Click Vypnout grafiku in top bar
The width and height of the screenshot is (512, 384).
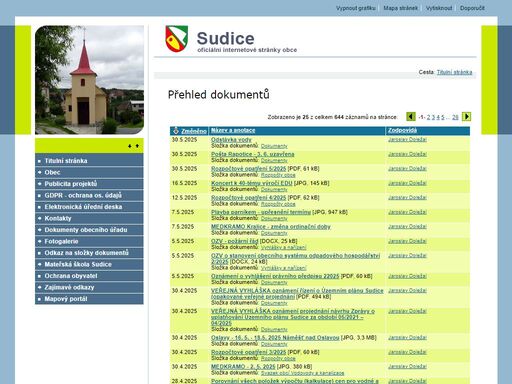356,8
